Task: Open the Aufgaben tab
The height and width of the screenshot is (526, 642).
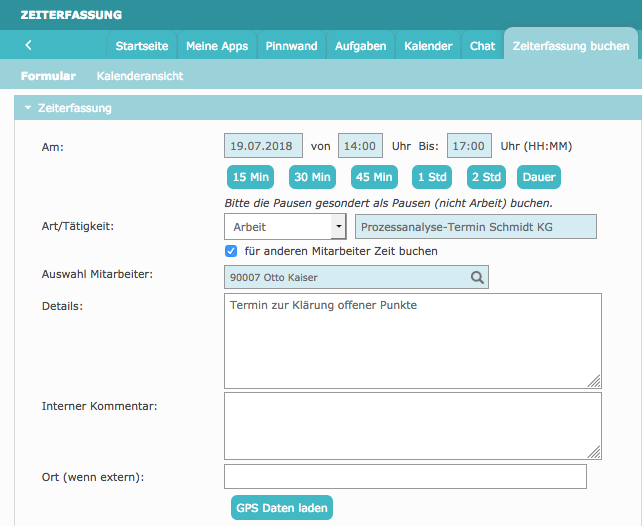Action: pyautogui.click(x=361, y=46)
